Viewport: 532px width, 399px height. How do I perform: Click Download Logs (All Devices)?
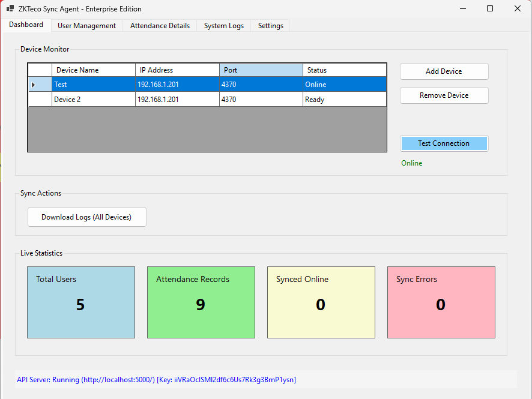pos(86,217)
